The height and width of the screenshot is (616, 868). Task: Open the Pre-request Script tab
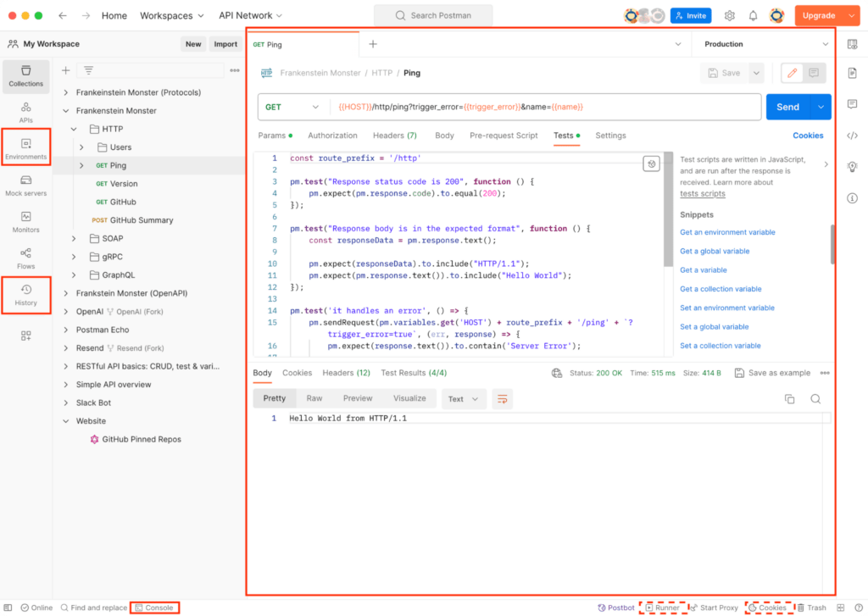504,136
